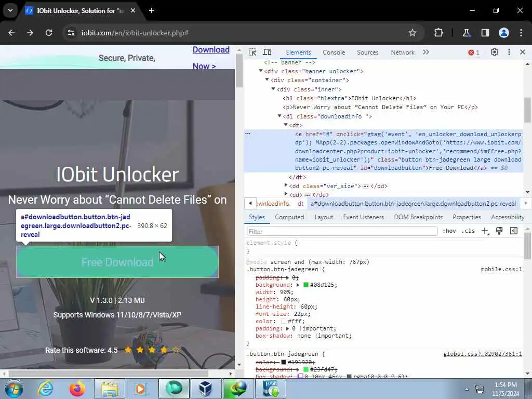Open the browser side panel icon
The height and width of the screenshot is (399, 532).
click(x=485, y=33)
